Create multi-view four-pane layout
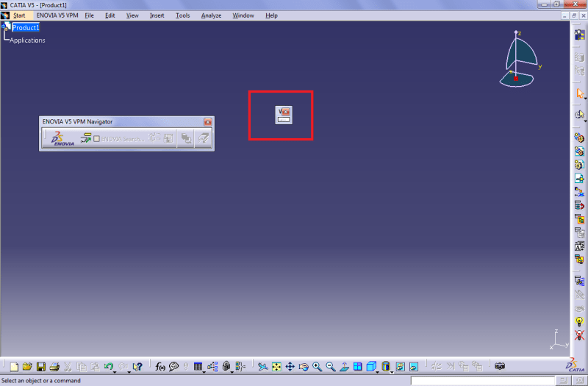Screen dimensions: 588x386 [358, 366]
